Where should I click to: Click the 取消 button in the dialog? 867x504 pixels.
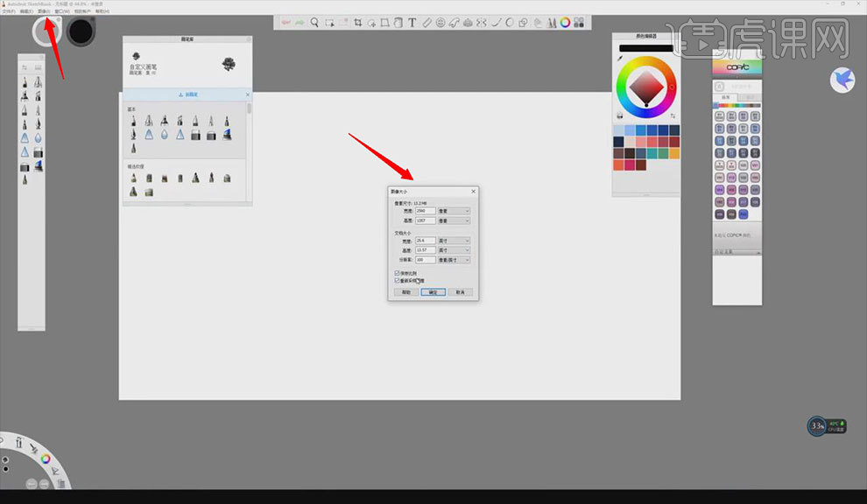(459, 290)
